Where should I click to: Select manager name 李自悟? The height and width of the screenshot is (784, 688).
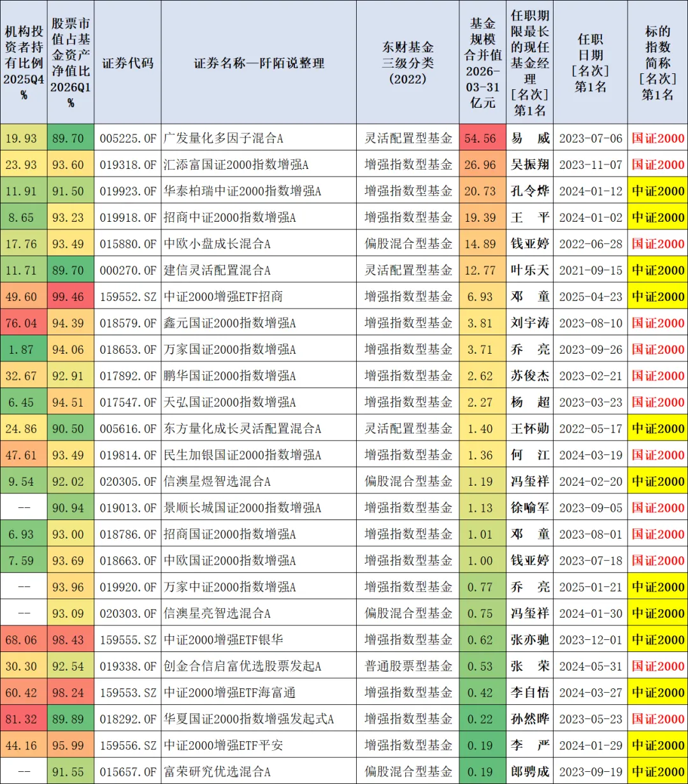[x=530, y=693]
